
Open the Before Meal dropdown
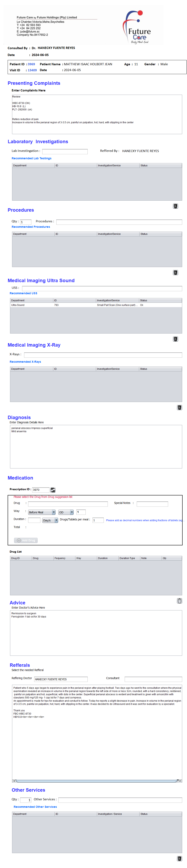coord(42,512)
